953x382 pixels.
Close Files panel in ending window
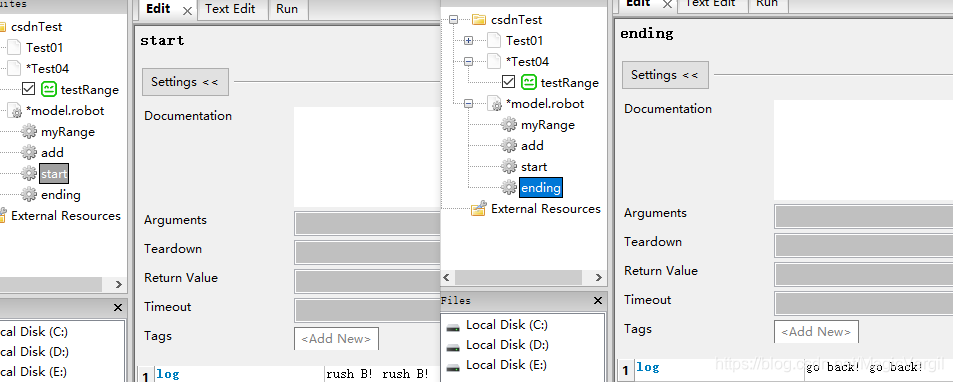pos(598,301)
